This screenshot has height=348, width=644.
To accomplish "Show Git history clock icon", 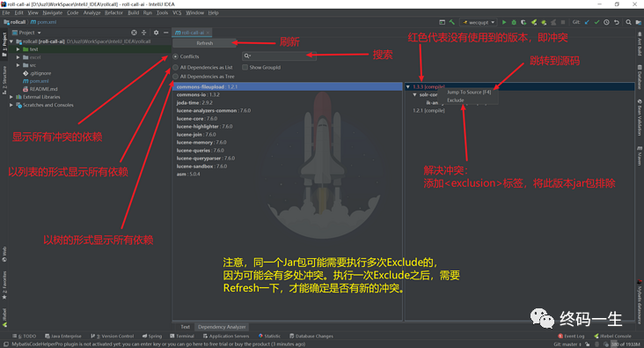I will point(607,22).
